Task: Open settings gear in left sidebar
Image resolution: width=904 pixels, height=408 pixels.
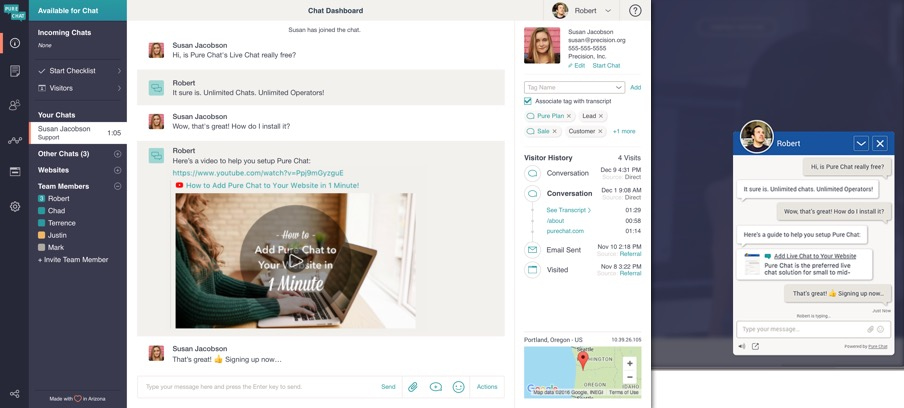Action: (14, 207)
